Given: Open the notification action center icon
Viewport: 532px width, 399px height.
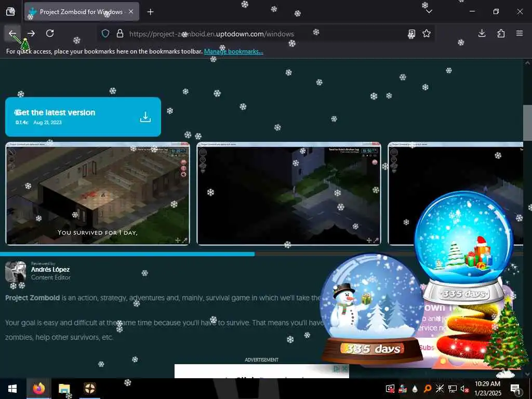Looking at the screenshot, I should (x=516, y=389).
